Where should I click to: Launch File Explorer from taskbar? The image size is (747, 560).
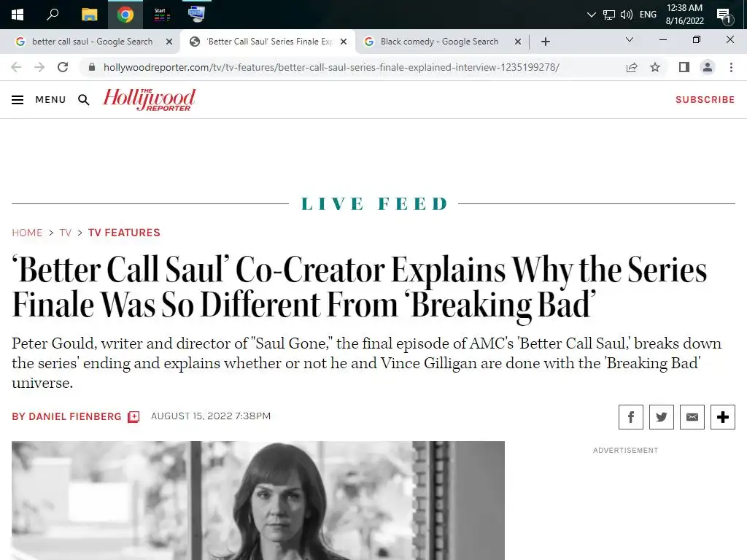click(x=89, y=15)
